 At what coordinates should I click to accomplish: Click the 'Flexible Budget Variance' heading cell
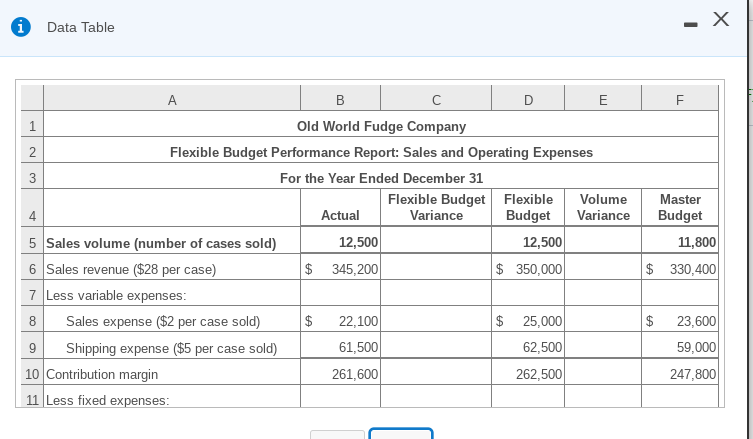tap(436, 207)
